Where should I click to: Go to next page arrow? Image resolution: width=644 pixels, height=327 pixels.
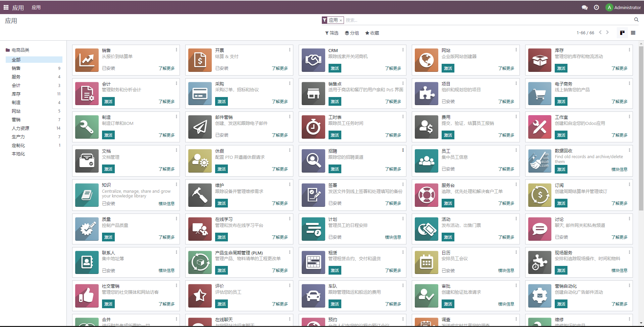607,33
